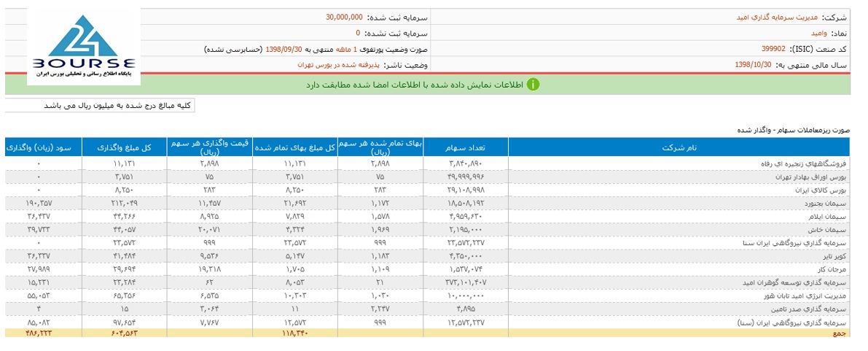Click total cost amount in جمع row
Screen dimensions: 868x351
click(x=295, y=333)
